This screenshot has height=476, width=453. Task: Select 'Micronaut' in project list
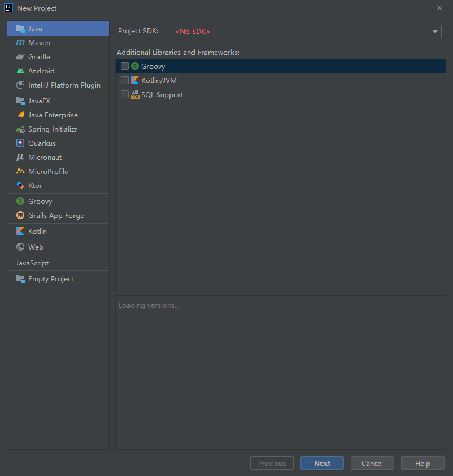(58, 157)
